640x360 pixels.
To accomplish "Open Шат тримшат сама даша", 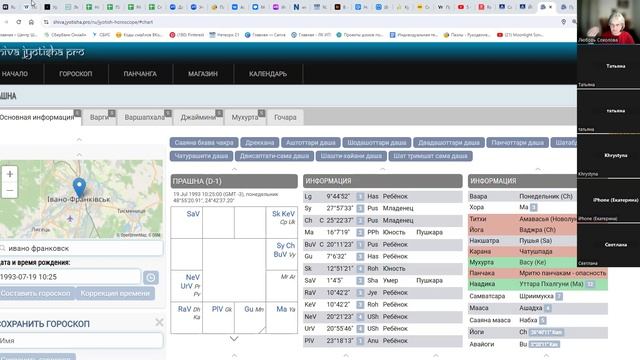I will pos(430,156).
